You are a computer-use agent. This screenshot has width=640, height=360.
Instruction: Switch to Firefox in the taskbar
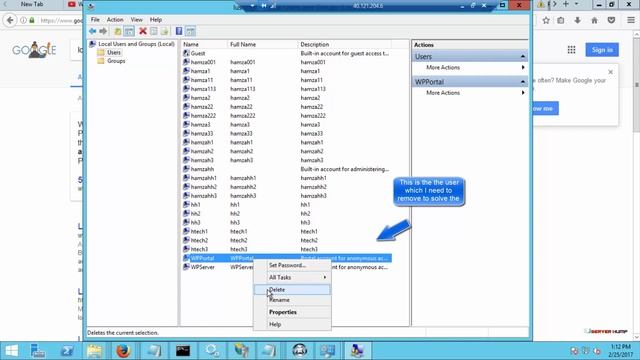(x=123, y=351)
